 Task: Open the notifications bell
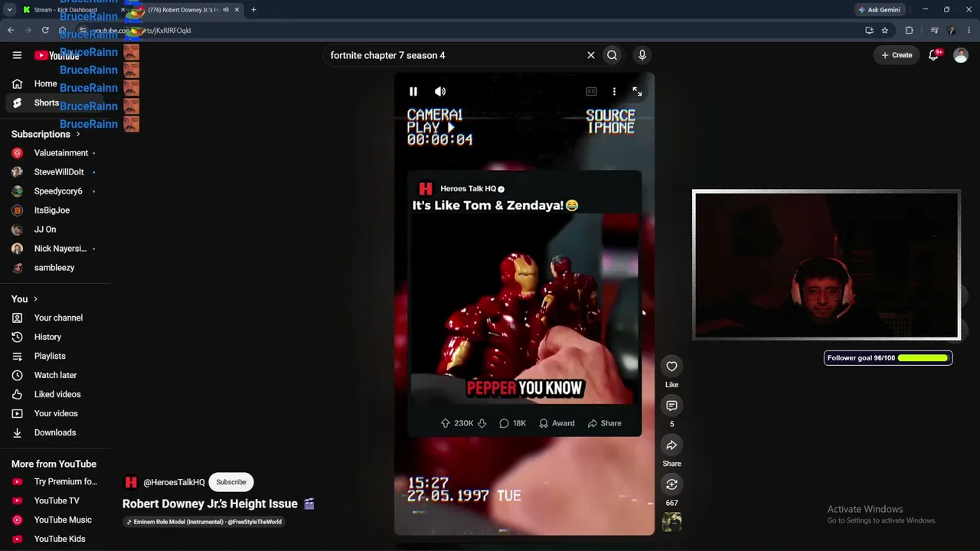(933, 55)
